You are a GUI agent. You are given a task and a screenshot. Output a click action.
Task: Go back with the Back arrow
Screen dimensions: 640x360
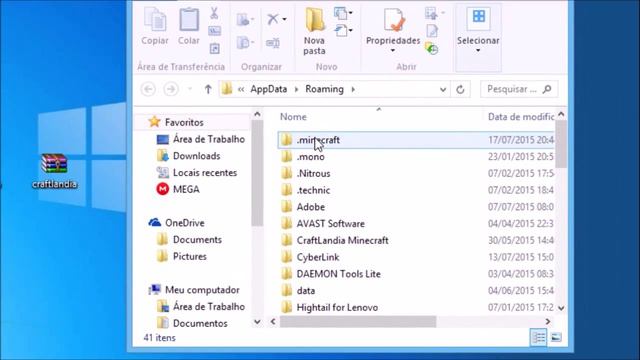[148, 89]
